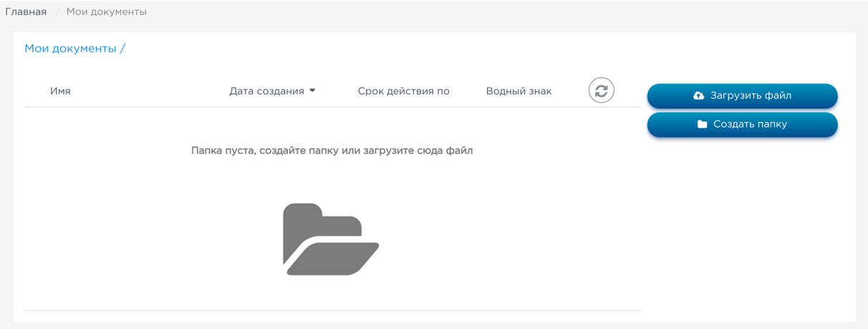868x329 pixels.
Task: Click the small folder icon on Создать папку
Action: click(x=702, y=124)
